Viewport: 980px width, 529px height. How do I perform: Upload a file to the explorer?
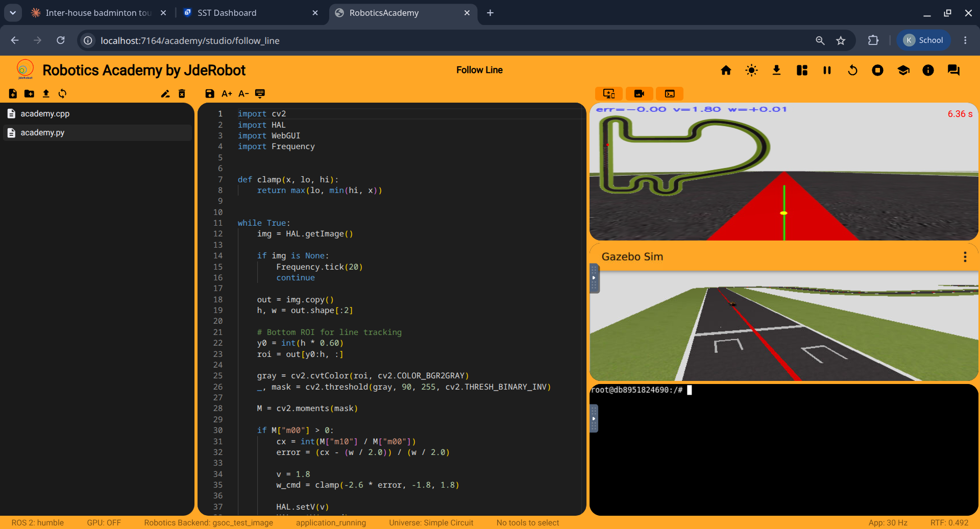(x=46, y=93)
